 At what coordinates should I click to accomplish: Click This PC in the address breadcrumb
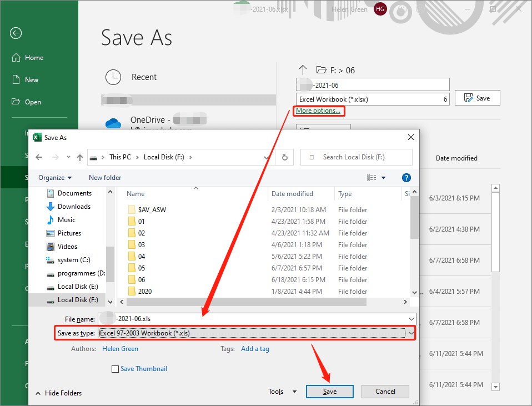pos(120,157)
